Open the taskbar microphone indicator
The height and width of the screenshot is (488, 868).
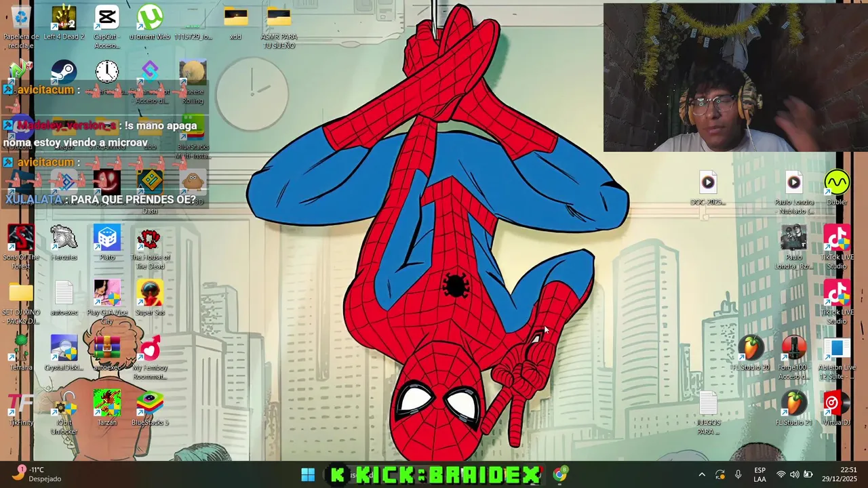click(738, 474)
